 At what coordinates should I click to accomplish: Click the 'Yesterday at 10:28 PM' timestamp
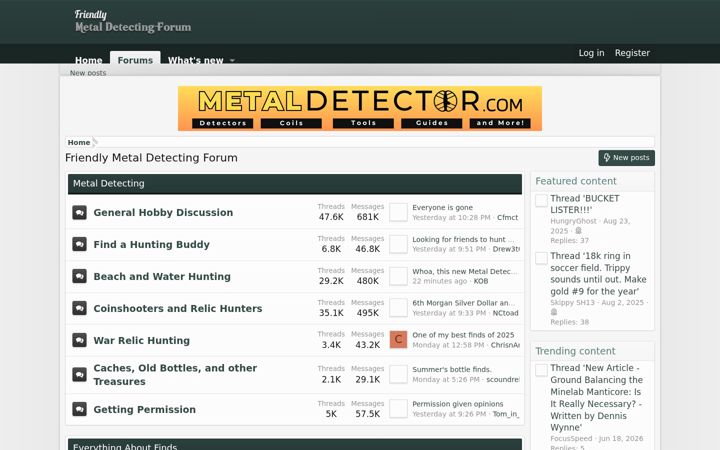pyautogui.click(x=451, y=218)
